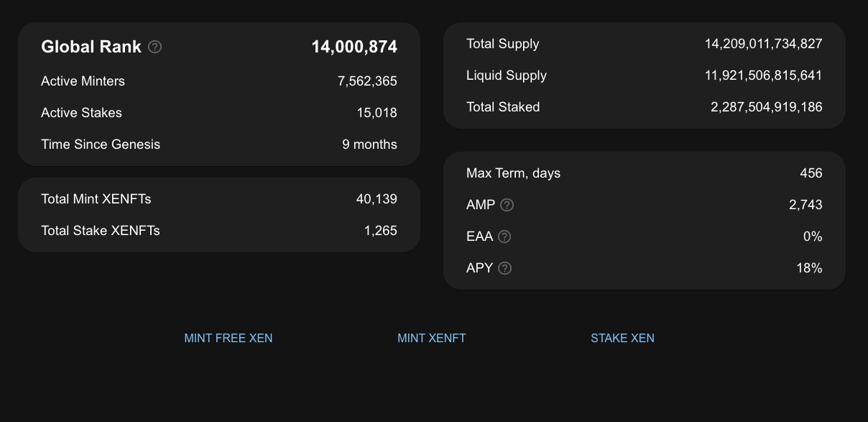The image size is (868, 422).
Task: Select the AMP label text
Action: pos(481,205)
